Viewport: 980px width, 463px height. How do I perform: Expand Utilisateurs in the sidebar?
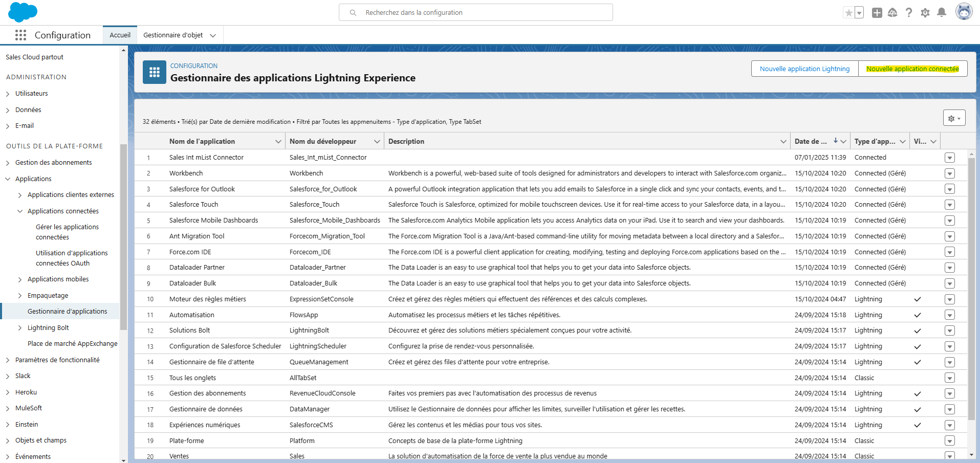point(8,94)
